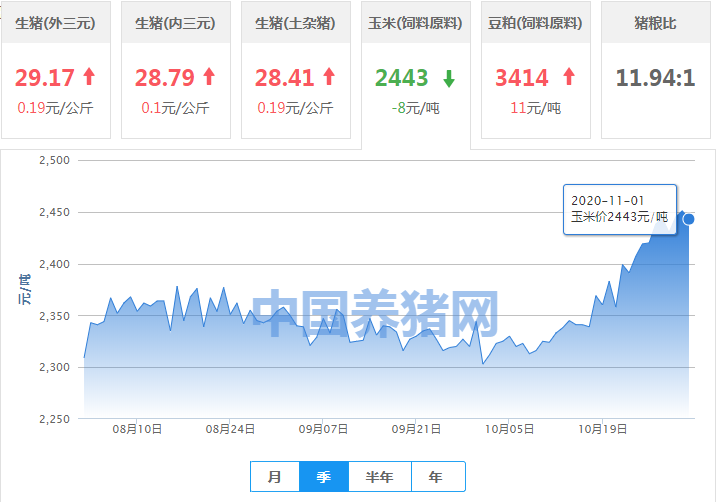Click the 29.17 price value
The height and width of the screenshot is (502, 717).
pyautogui.click(x=45, y=78)
